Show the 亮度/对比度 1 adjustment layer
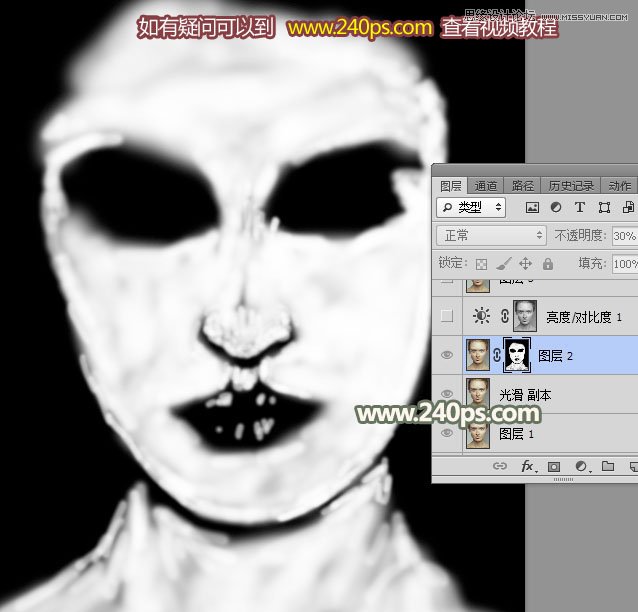The image size is (638, 612). 447,317
